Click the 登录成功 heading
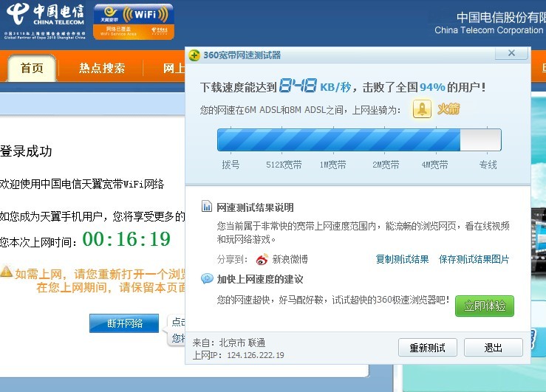The width and height of the screenshot is (546, 392). click(26, 151)
